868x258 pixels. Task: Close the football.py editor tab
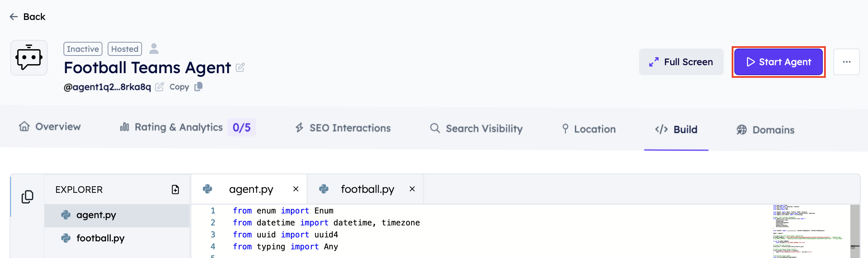(412, 189)
